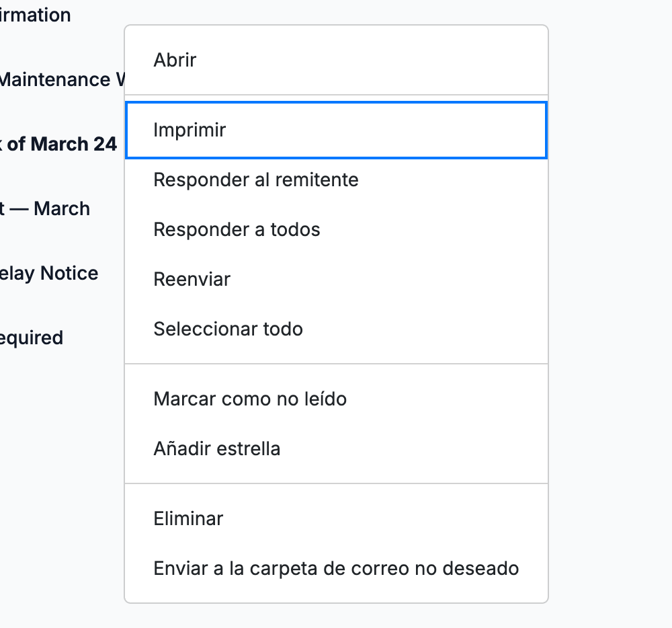Click Seleccionar todo
Viewport: 672px width, 628px height.
(336, 329)
